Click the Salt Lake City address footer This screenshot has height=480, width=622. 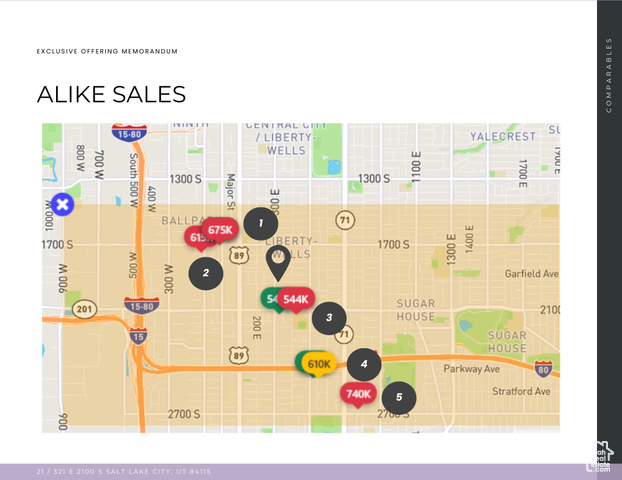pyautogui.click(x=124, y=471)
